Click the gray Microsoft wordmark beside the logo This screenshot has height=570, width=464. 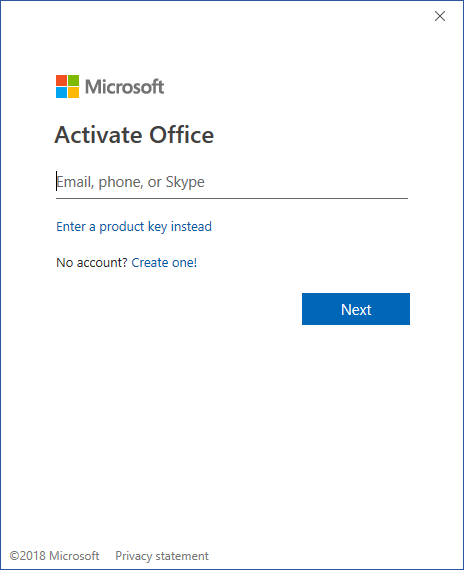tap(124, 87)
